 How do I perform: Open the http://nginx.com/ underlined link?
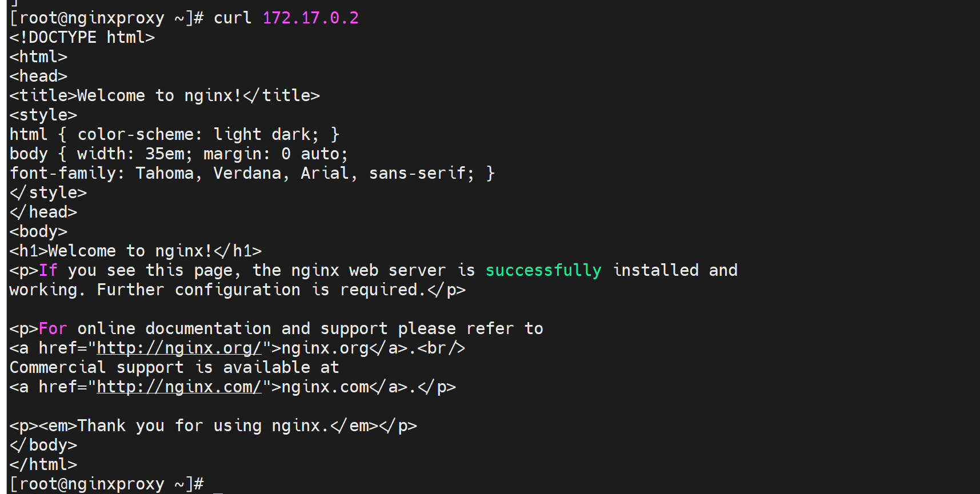click(x=179, y=387)
